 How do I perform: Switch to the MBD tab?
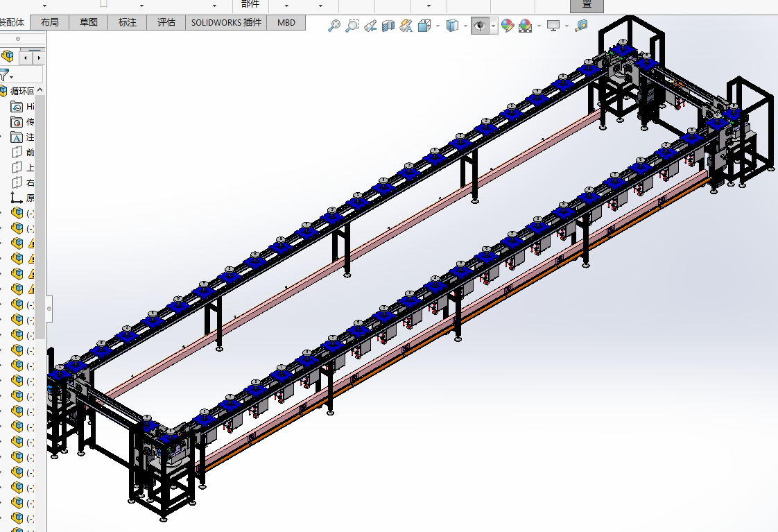coord(286,22)
